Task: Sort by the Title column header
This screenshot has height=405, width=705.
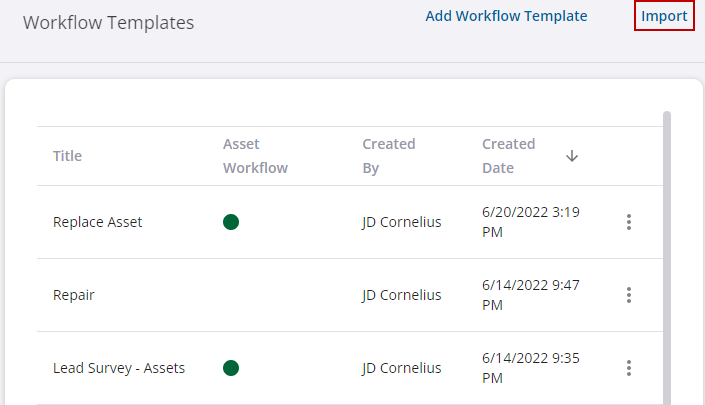Action: coord(67,156)
